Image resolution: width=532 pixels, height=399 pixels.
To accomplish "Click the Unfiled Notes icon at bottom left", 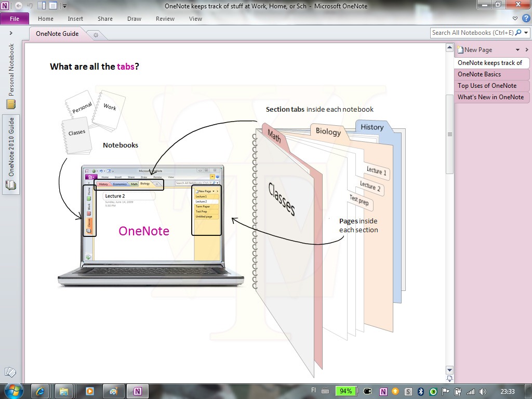I will [x=10, y=372].
